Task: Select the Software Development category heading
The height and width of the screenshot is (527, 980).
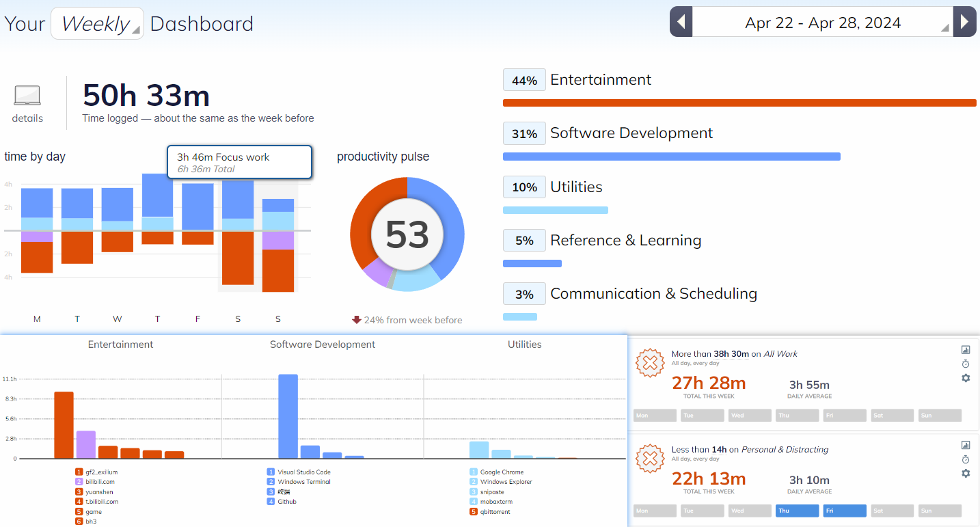Action: (x=631, y=133)
